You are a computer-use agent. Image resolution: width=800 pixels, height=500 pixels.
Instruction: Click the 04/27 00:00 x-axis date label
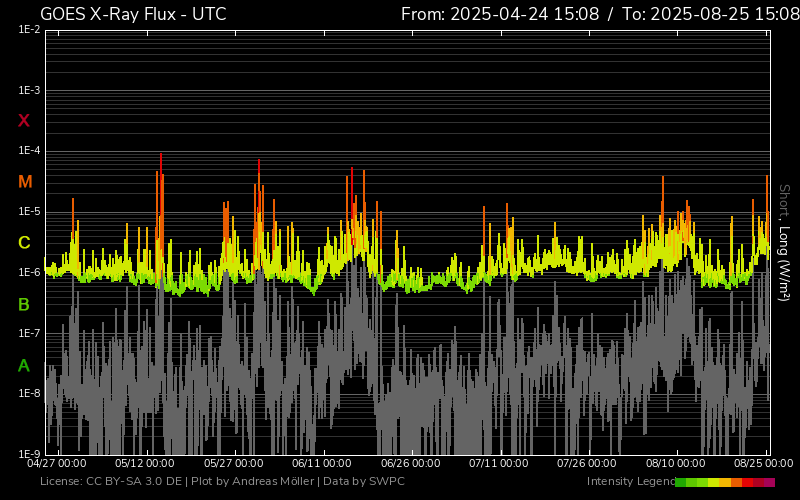(57, 464)
